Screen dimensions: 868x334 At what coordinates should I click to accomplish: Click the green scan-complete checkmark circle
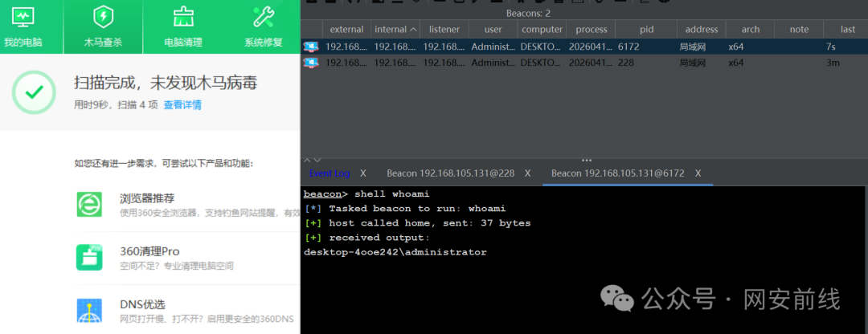pyautogui.click(x=34, y=92)
